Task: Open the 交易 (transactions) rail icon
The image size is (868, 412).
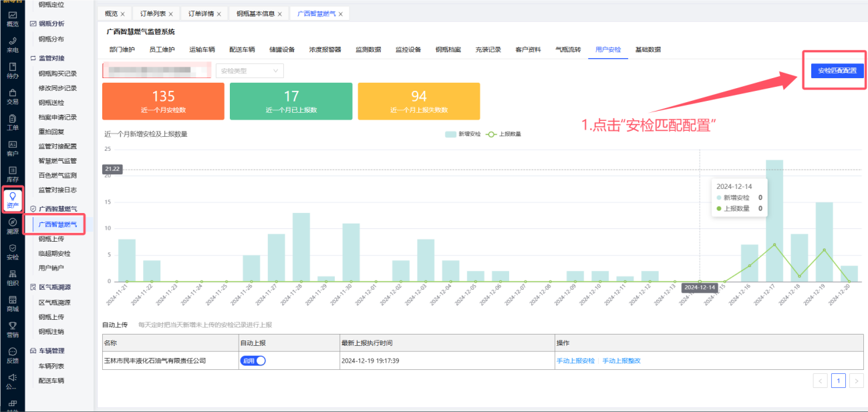Action: tap(12, 96)
